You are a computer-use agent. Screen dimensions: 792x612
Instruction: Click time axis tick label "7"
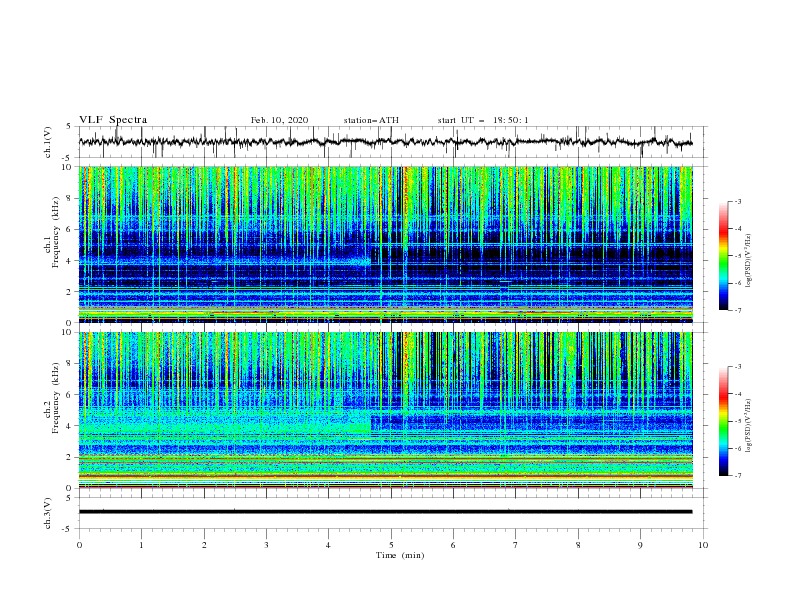[516, 545]
